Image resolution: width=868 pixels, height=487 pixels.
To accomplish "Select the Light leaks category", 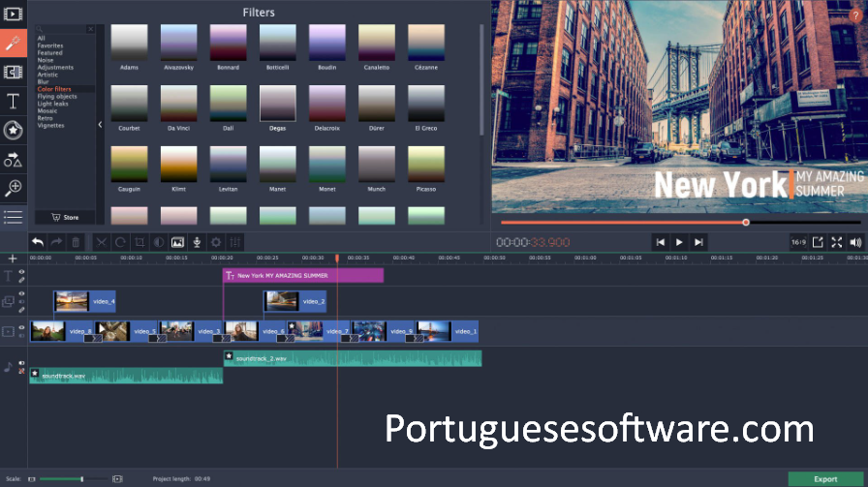I will coord(52,104).
